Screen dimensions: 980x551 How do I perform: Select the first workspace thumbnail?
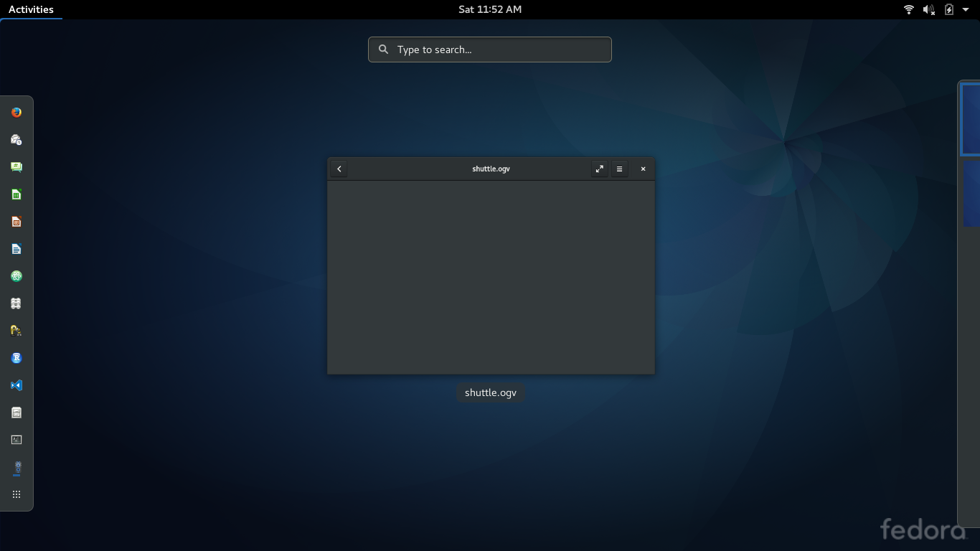tap(971, 119)
